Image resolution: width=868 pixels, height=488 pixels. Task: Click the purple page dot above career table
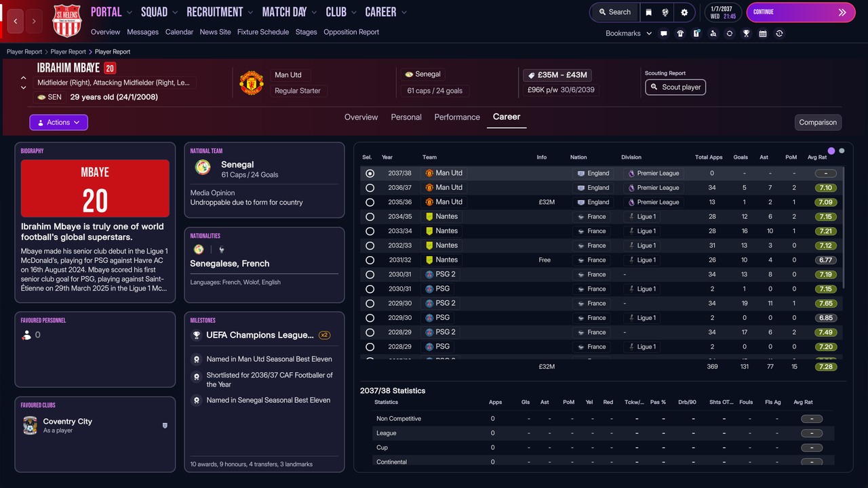pyautogui.click(x=831, y=150)
